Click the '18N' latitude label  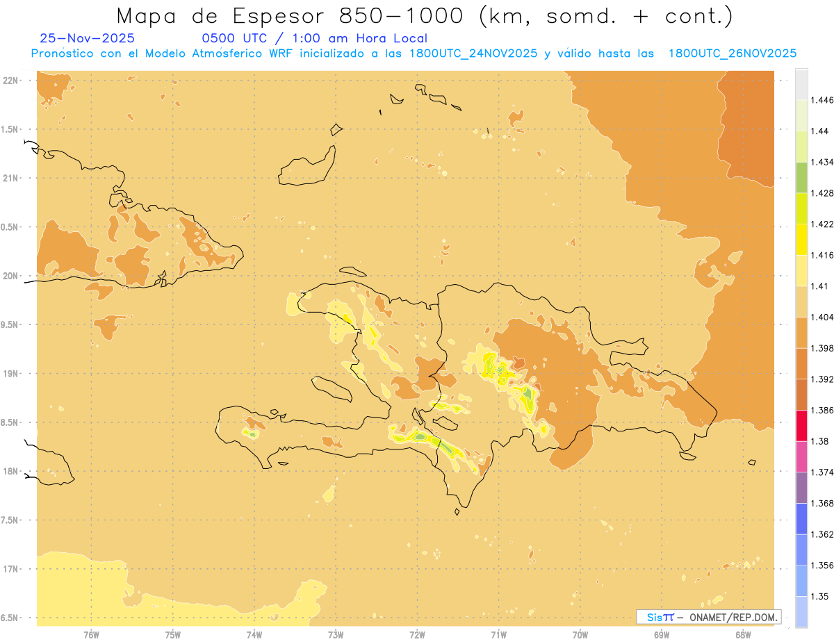click(10, 471)
